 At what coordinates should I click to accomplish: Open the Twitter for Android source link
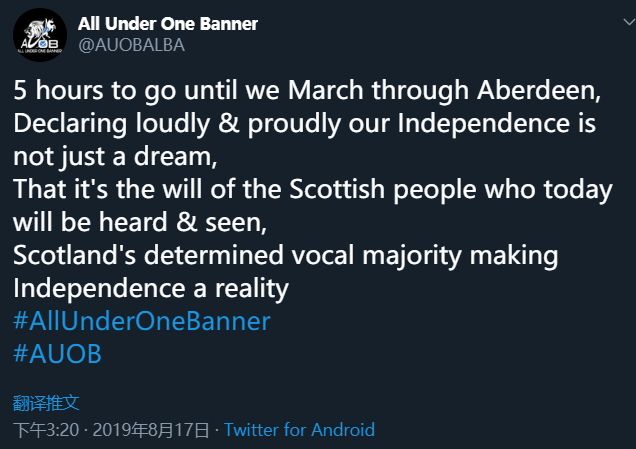coord(299,430)
